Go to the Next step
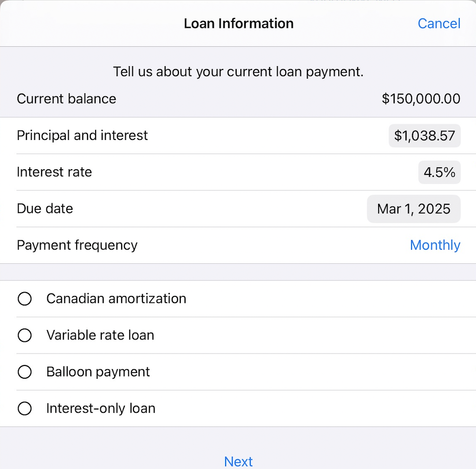The image size is (476, 469). tap(238, 461)
